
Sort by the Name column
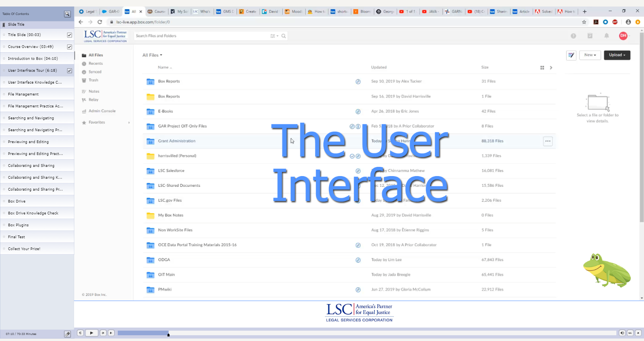(165, 68)
